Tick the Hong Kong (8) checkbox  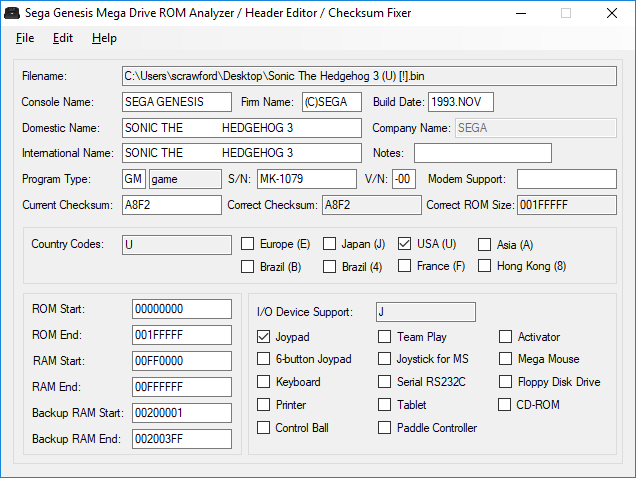(485, 266)
